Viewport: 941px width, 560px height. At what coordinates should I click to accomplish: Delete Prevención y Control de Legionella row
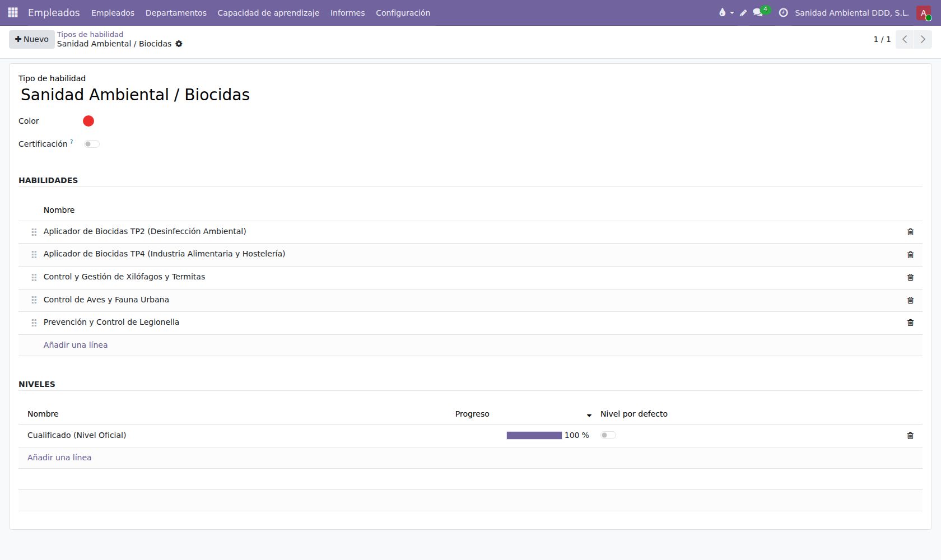[x=910, y=323]
